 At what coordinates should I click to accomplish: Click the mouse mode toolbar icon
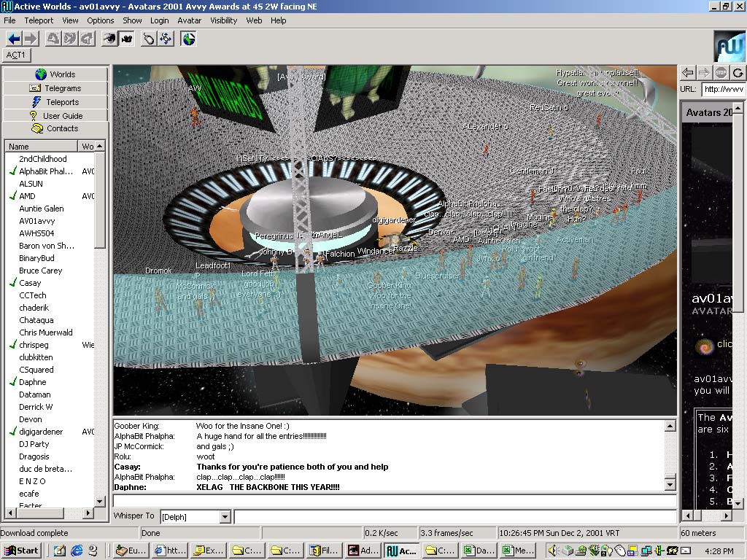pos(149,39)
